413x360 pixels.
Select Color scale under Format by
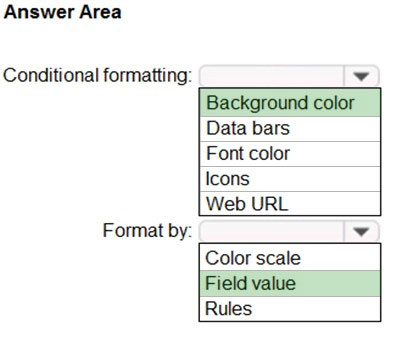pyautogui.click(x=290, y=258)
